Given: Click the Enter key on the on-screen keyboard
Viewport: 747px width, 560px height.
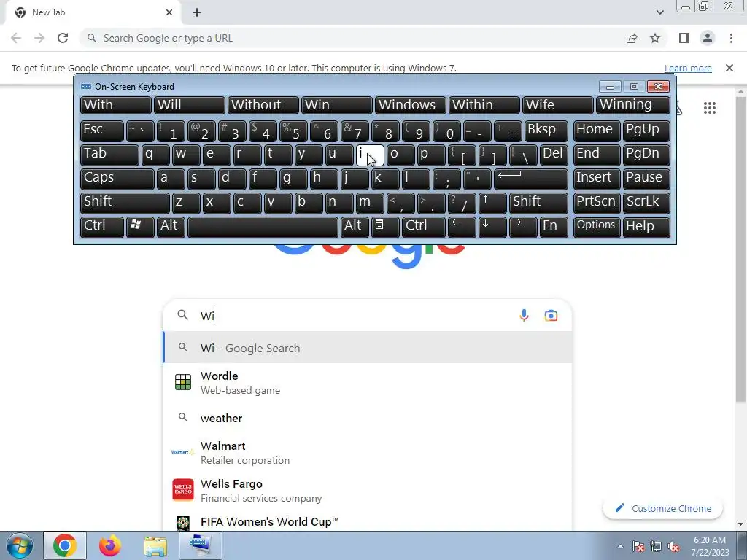Looking at the screenshot, I should click(x=531, y=179).
